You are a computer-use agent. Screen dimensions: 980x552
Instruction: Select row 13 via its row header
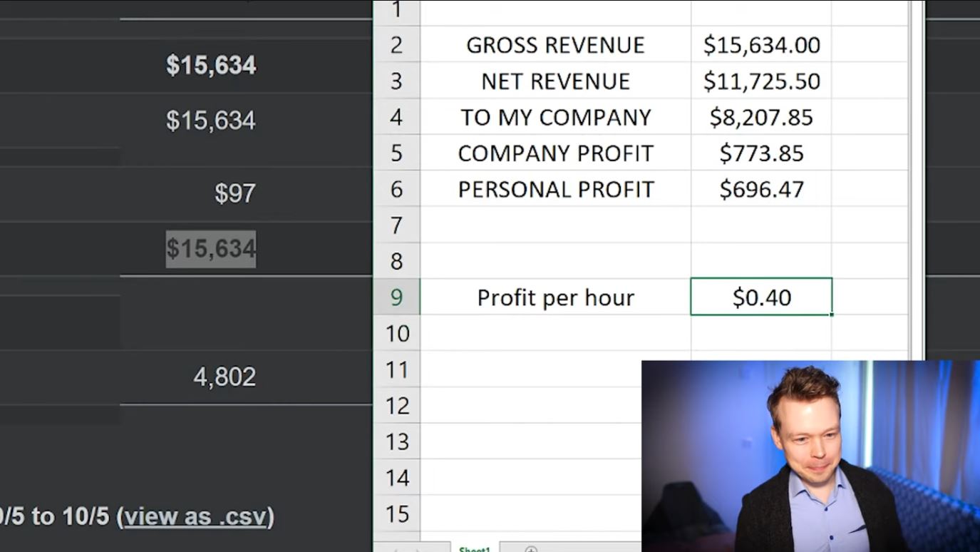(396, 441)
